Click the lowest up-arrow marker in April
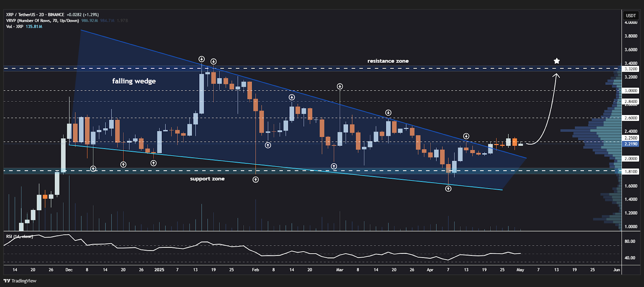 (448, 189)
